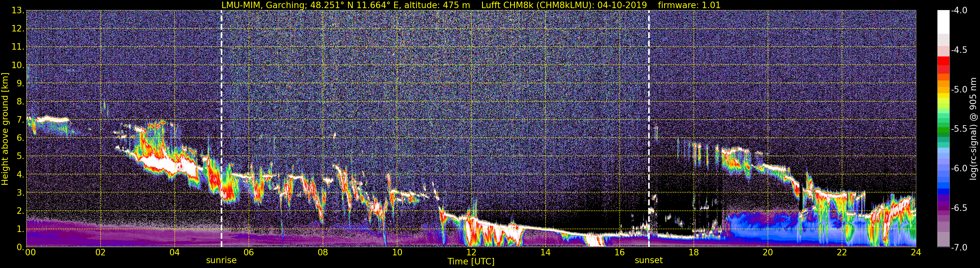Click the '22' time tick label
Viewport: 980px width, 268px height.
click(842, 252)
